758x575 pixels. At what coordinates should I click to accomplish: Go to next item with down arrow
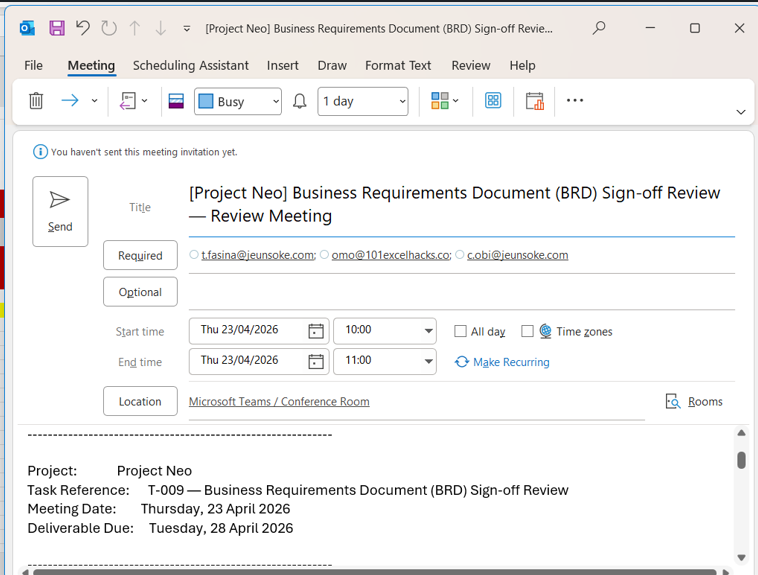[x=160, y=29]
